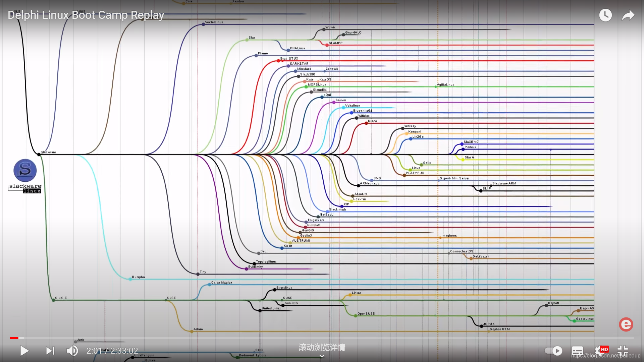Click the 'Zenwalk' label
The height and width of the screenshot is (362, 644).
[332, 69]
